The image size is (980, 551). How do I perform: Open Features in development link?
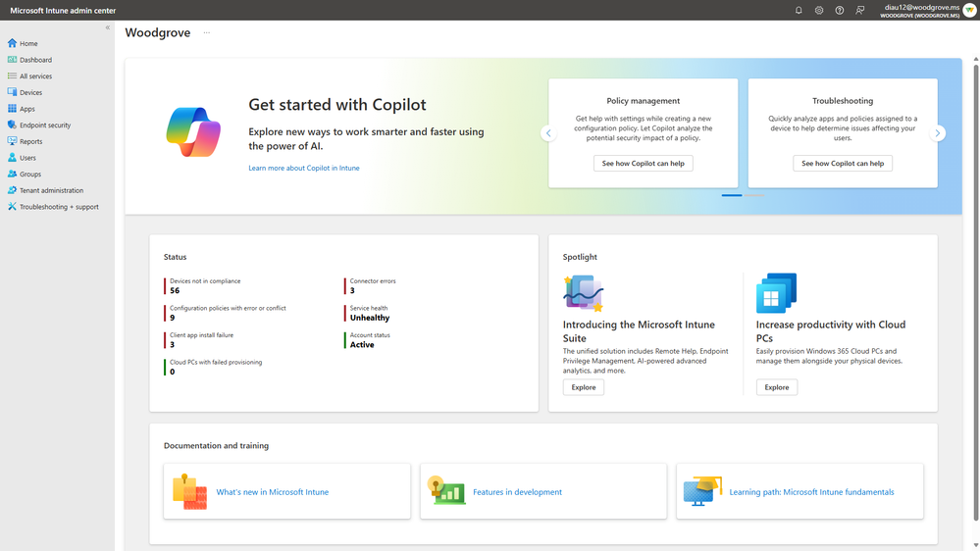(x=517, y=491)
